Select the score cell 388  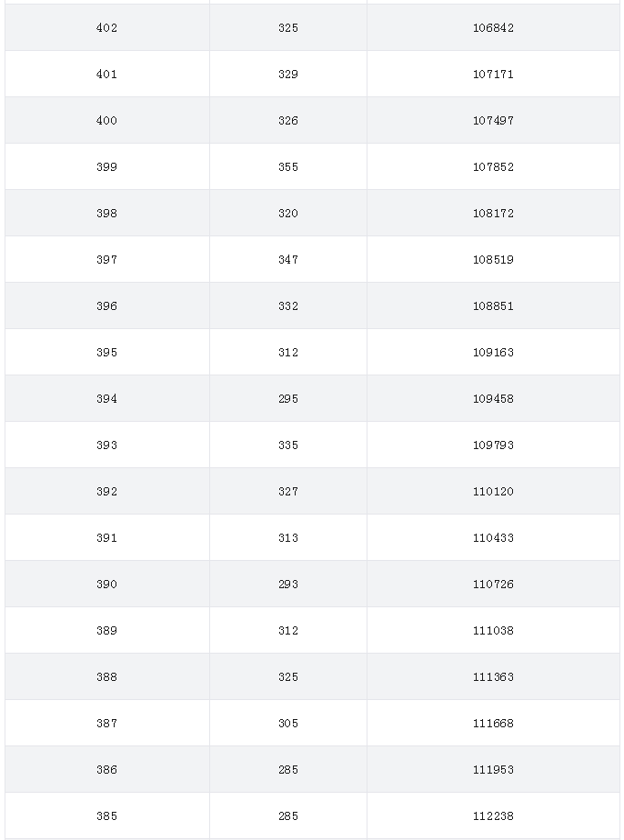click(106, 676)
